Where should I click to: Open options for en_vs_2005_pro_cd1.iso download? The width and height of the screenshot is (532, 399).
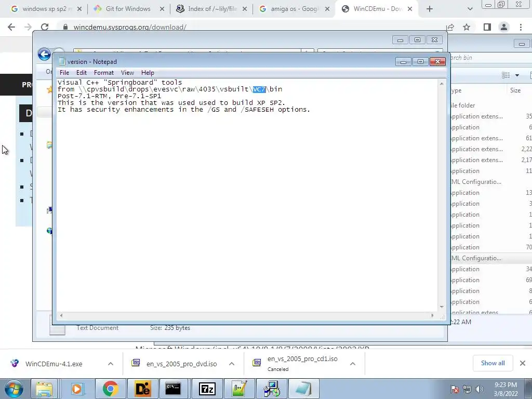(x=353, y=364)
